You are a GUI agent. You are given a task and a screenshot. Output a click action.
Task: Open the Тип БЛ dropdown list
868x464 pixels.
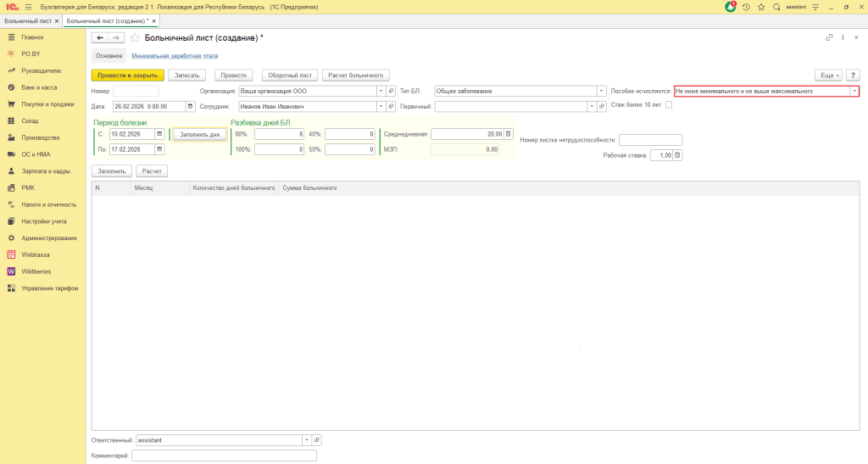coord(602,91)
